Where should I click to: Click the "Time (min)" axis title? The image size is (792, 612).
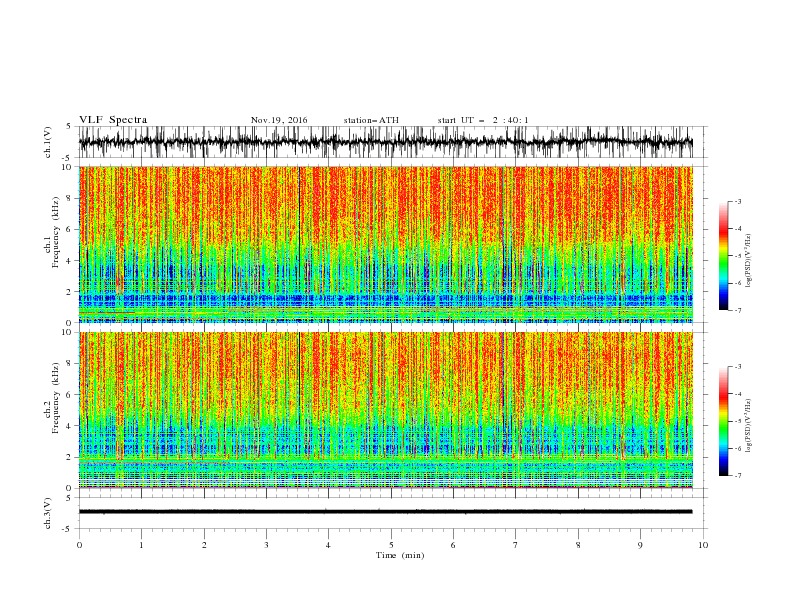(400, 555)
